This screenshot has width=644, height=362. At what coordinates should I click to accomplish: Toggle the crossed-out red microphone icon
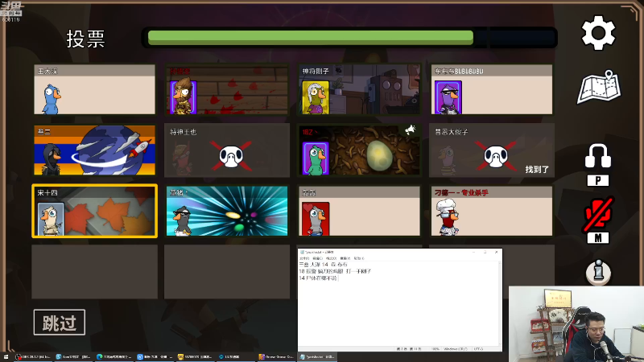click(x=598, y=213)
